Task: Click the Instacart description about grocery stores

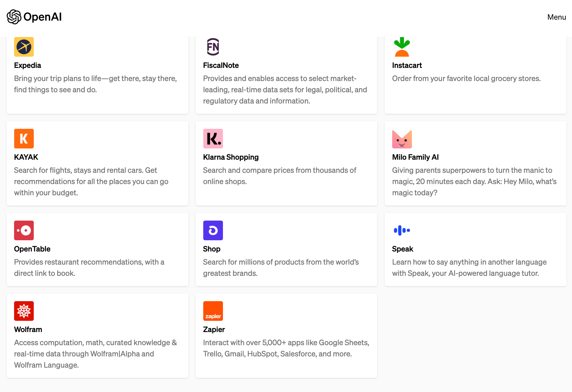Action: click(466, 78)
